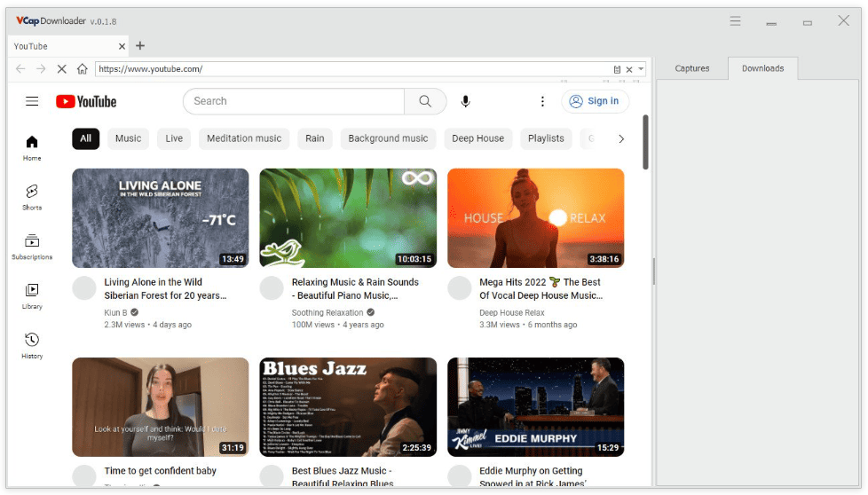The height and width of the screenshot is (495, 868).
Task: Open a new tab with plus icon
Action: [140, 46]
